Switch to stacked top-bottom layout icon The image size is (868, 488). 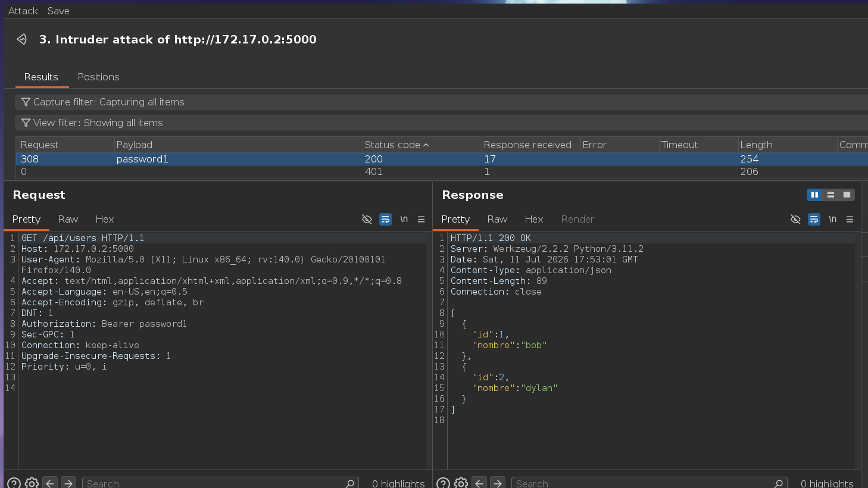pos(830,195)
